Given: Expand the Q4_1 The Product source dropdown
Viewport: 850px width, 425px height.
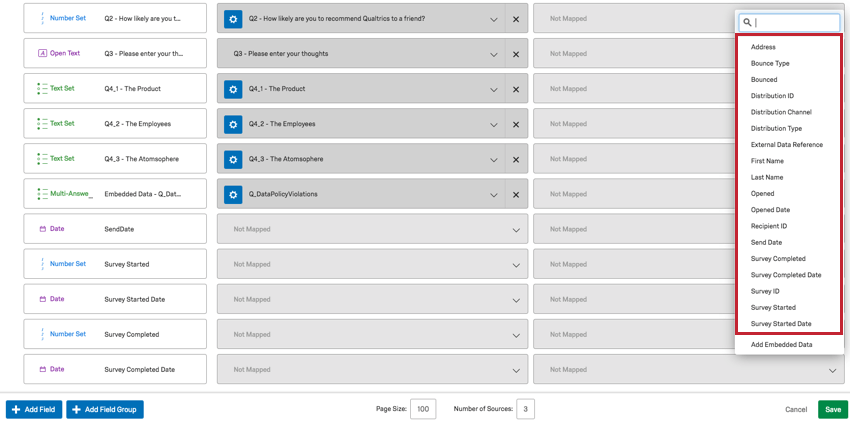Looking at the screenshot, I should tap(494, 90).
